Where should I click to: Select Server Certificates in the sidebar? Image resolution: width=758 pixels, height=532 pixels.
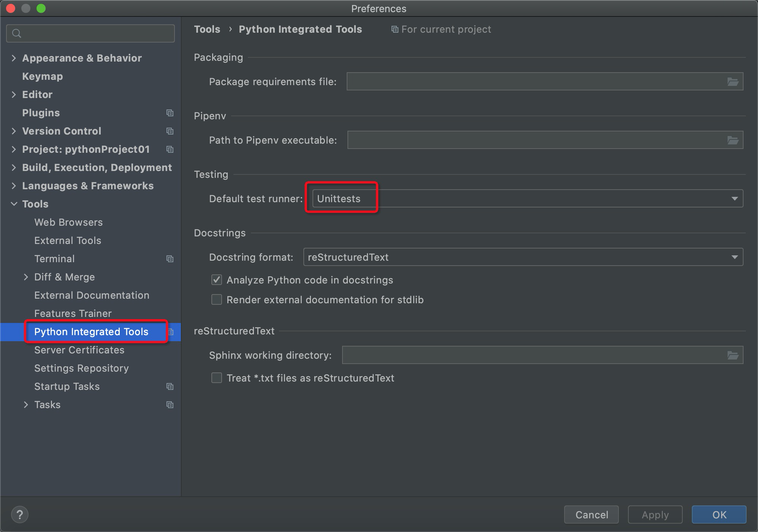point(79,350)
